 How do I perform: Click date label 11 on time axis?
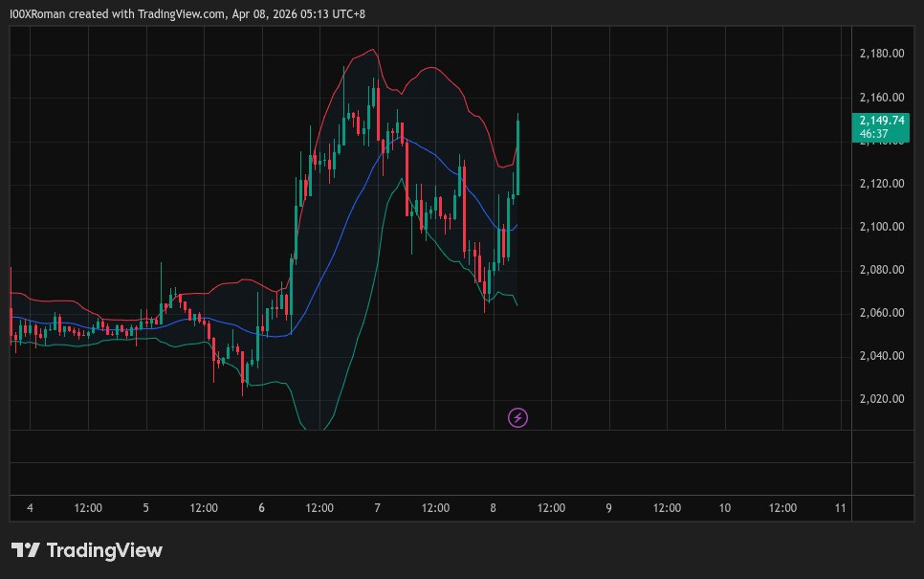(839, 508)
